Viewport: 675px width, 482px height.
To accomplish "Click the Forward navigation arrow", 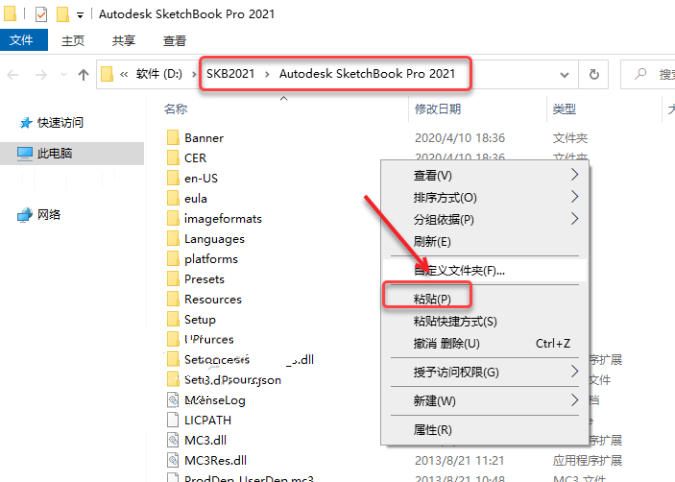I will (x=41, y=75).
